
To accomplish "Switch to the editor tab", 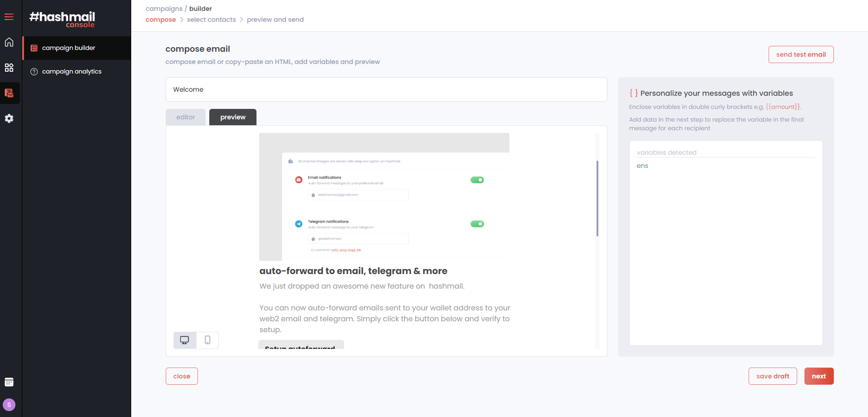I will [x=186, y=117].
